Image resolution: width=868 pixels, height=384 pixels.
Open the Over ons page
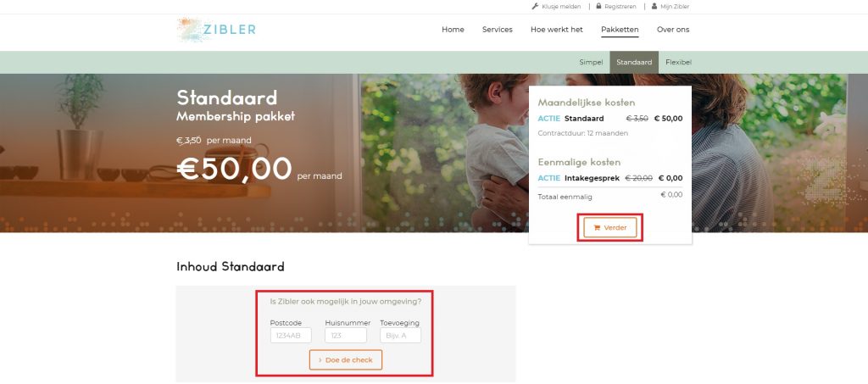[673, 30]
